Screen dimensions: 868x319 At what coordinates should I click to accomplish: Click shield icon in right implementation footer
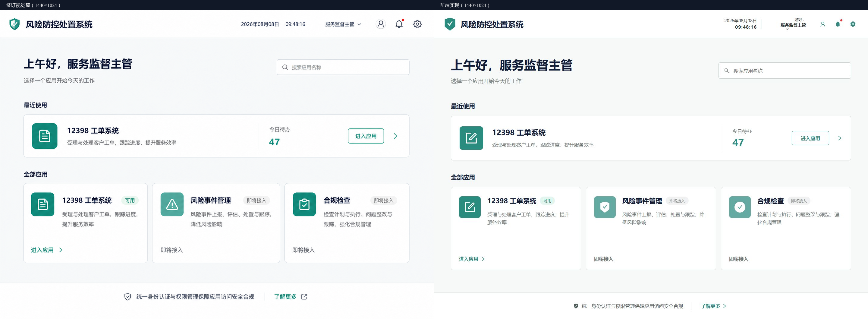click(x=576, y=306)
